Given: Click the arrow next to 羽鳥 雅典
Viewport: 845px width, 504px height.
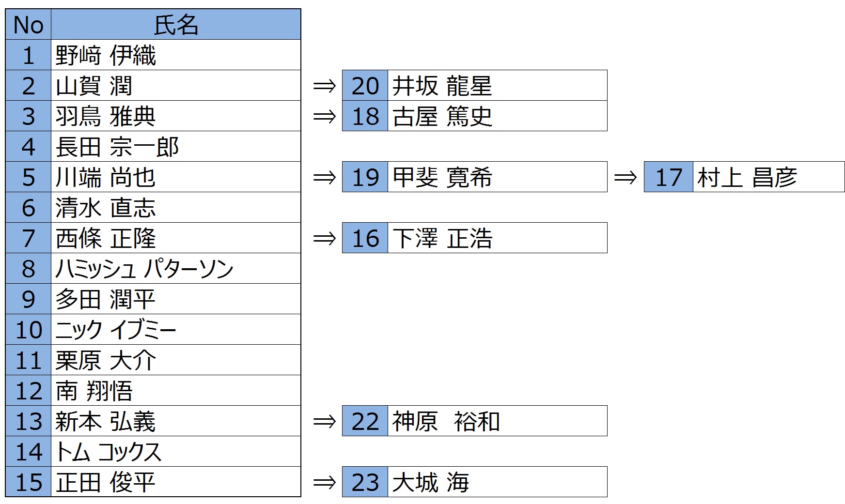Looking at the screenshot, I should point(324,117).
